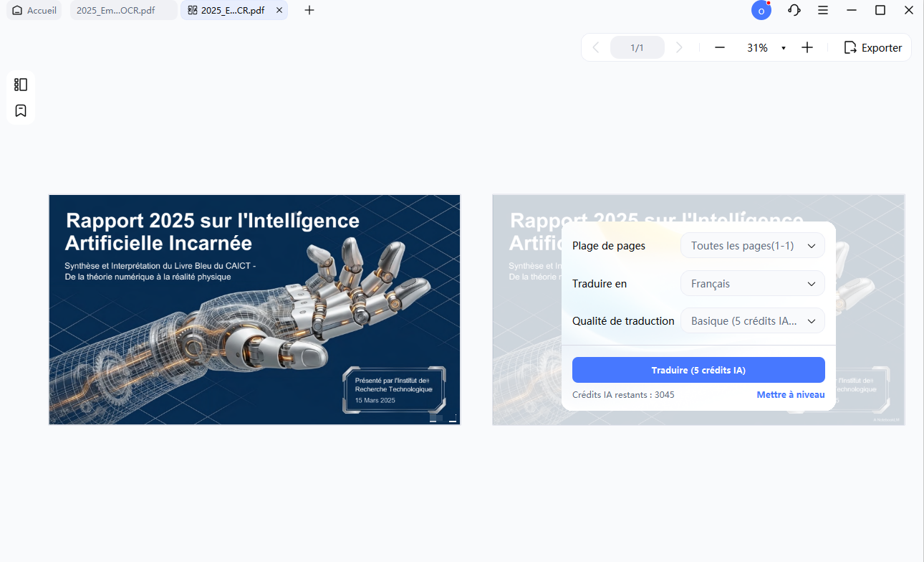
Task: Open the hamburger menu icon
Action: click(x=823, y=10)
